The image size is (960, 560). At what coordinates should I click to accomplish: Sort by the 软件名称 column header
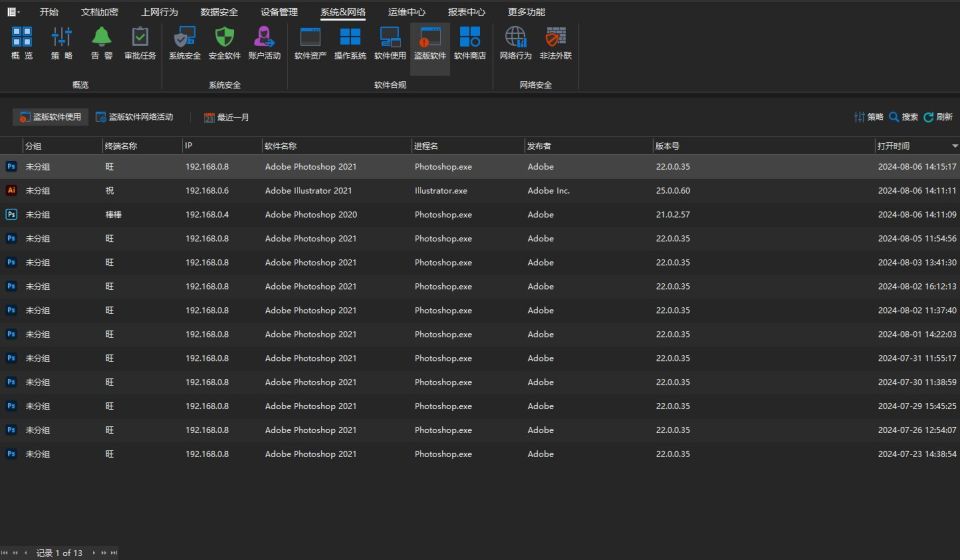[337, 146]
